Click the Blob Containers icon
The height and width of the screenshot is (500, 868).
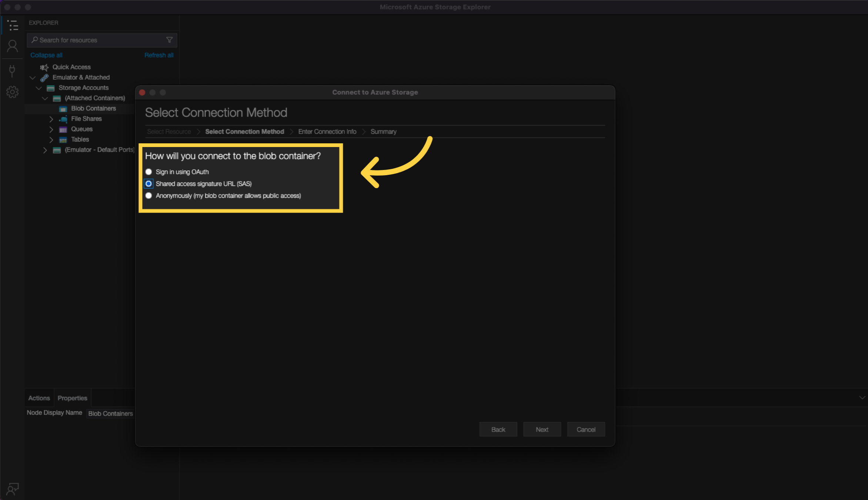point(63,109)
